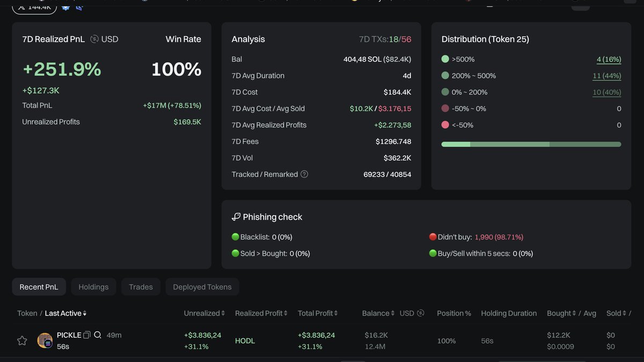
Task: Click the Didn't buy 1,990 (98.71%) value
Action: 499,237
